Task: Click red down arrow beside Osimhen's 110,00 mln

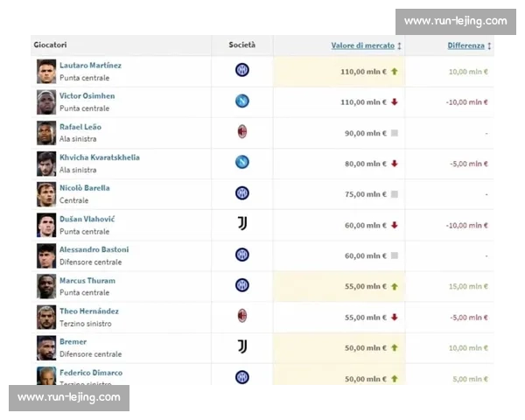Action: 395,102
